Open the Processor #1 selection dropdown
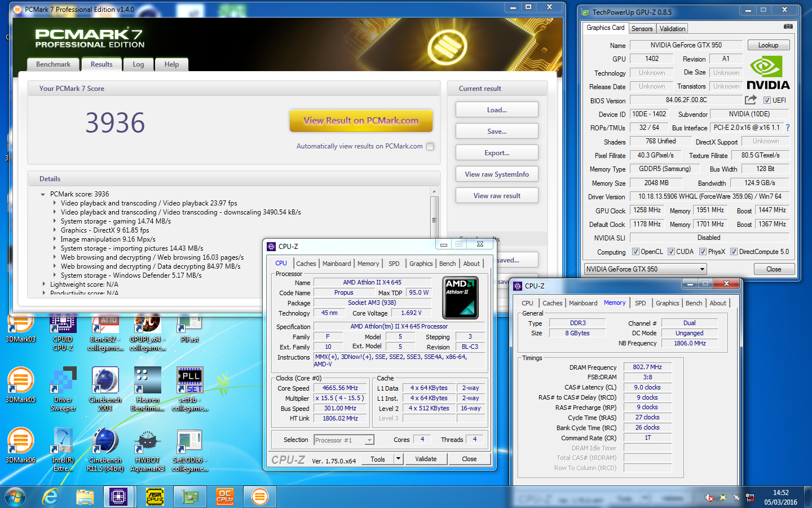Viewport: 812px width, 508px height. point(344,440)
